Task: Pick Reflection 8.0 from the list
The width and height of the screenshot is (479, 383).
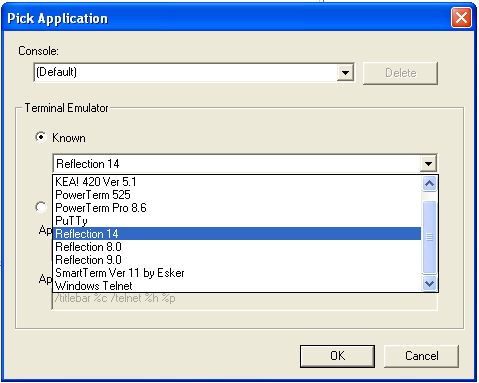Action: coord(237,247)
